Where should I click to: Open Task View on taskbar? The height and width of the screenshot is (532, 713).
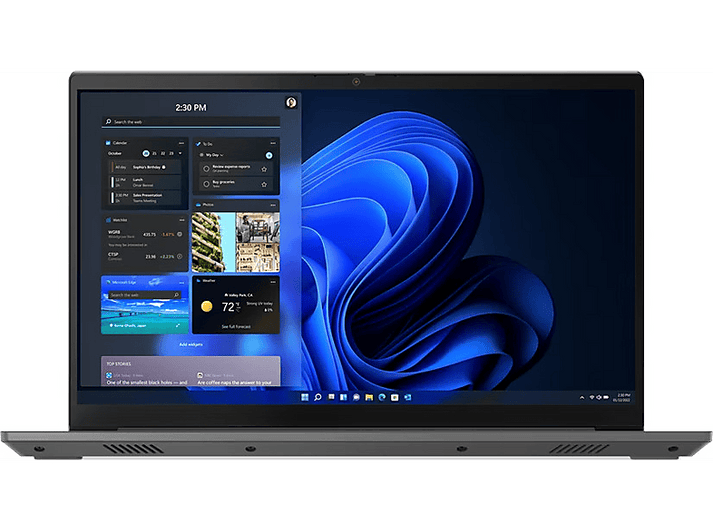(331, 397)
